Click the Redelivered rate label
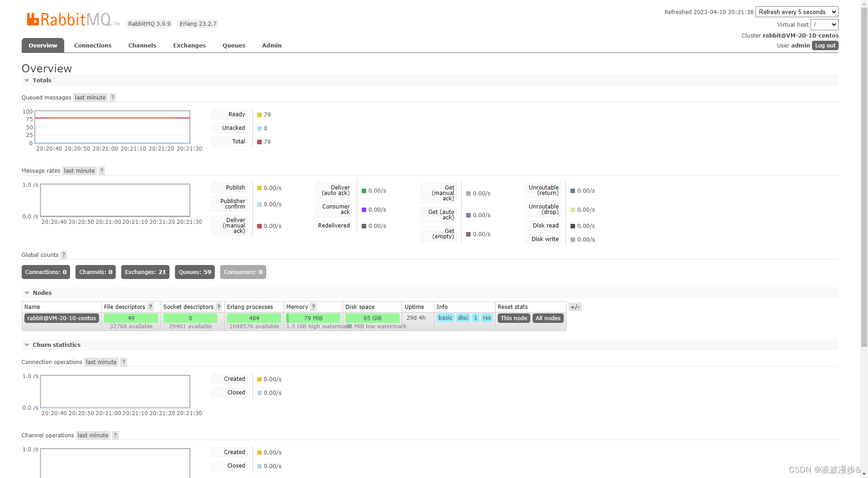This screenshot has height=478, width=868. coord(334,226)
